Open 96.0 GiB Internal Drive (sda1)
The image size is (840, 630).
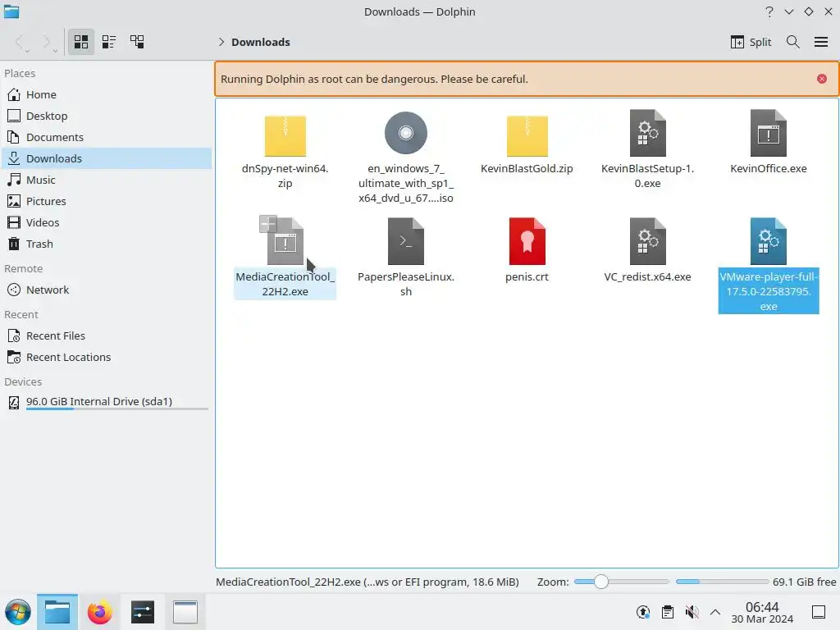pos(107,402)
